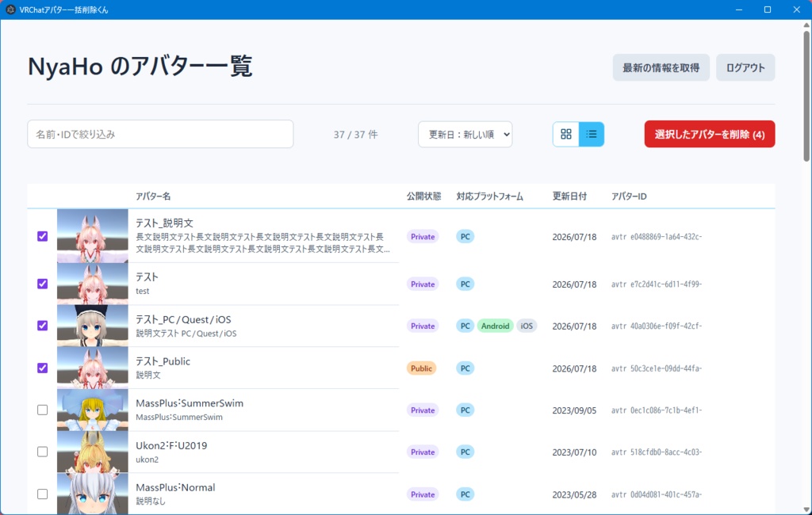812x515 pixels.
Task: Open the 更新日：新しい順 sort dropdown
Action: (465, 135)
